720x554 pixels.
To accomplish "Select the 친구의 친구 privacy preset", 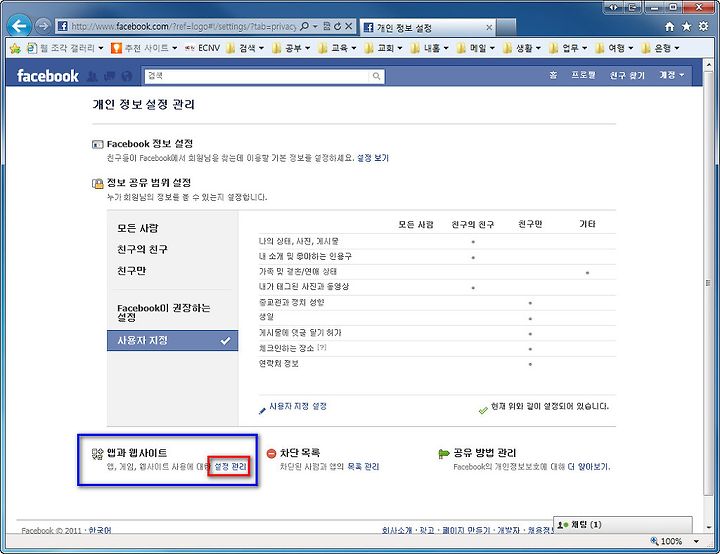I will (142, 249).
